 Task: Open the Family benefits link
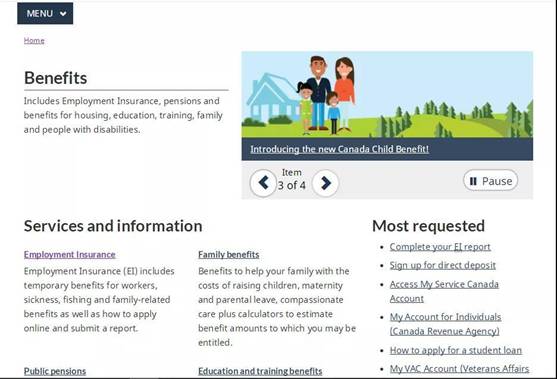(229, 255)
